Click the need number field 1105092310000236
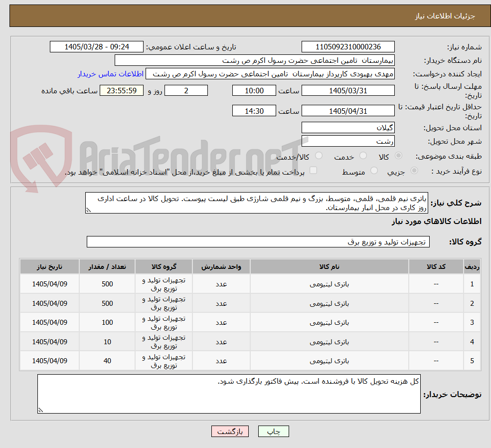The width and height of the screenshot is (491, 448). [348, 47]
